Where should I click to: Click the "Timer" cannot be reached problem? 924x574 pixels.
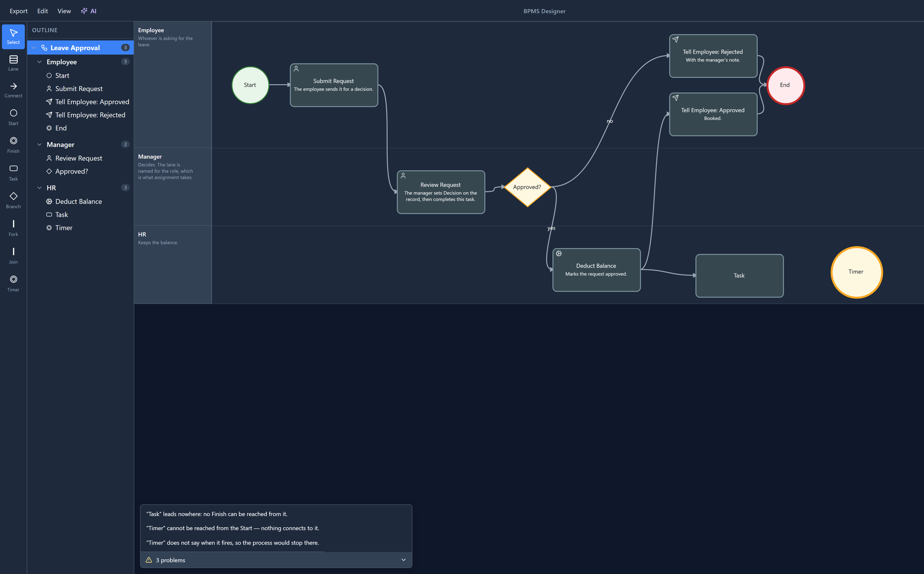(x=233, y=528)
